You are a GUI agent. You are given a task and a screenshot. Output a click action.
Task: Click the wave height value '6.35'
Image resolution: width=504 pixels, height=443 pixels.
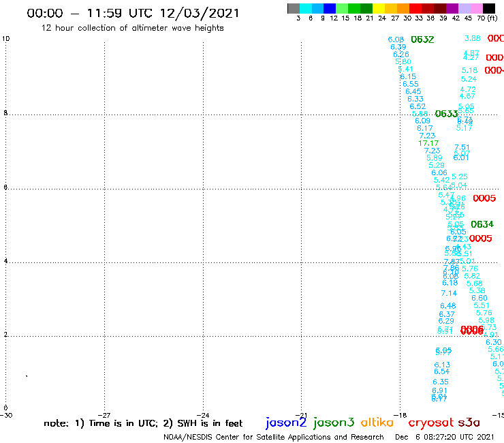441,382
